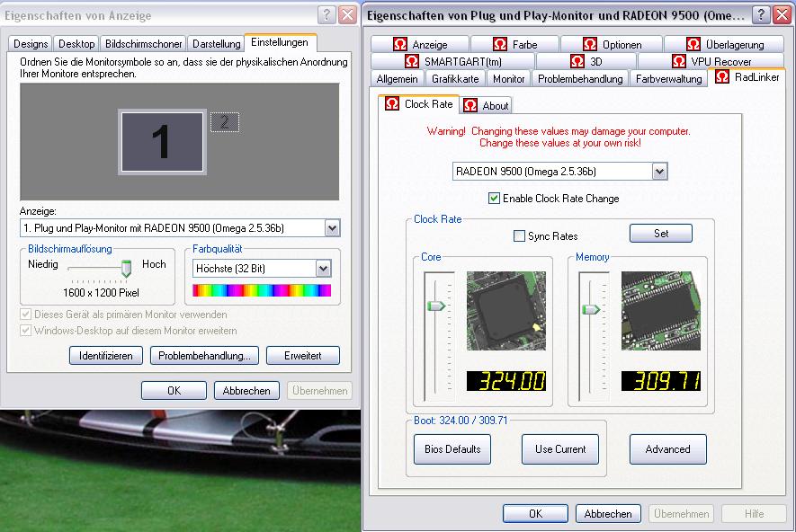Close the Eigenschaften von Anzeige window
This screenshot has width=796, height=532.
click(x=348, y=15)
